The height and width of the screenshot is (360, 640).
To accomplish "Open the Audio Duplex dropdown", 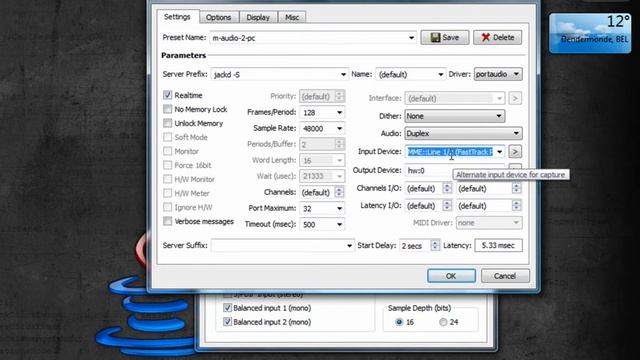I will (x=463, y=133).
